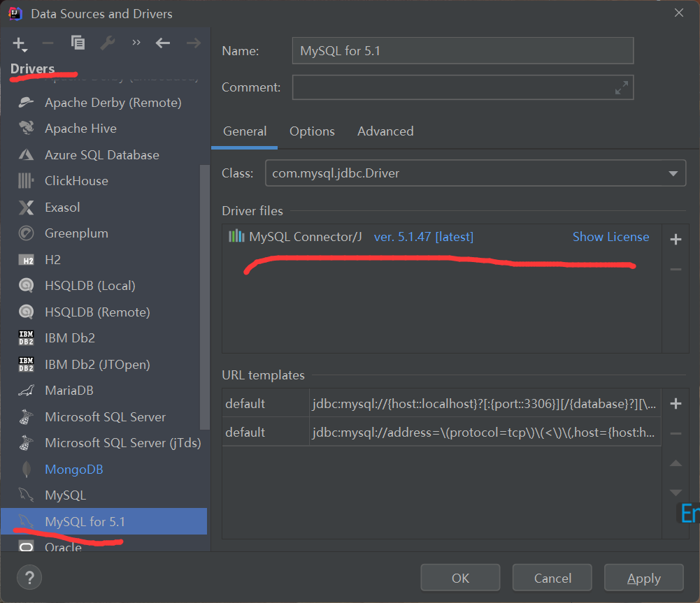Click the Microsoft SQL Server (jTds) icon
Image resolution: width=700 pixels, height=603 pixels.
(x=26, y=443)
